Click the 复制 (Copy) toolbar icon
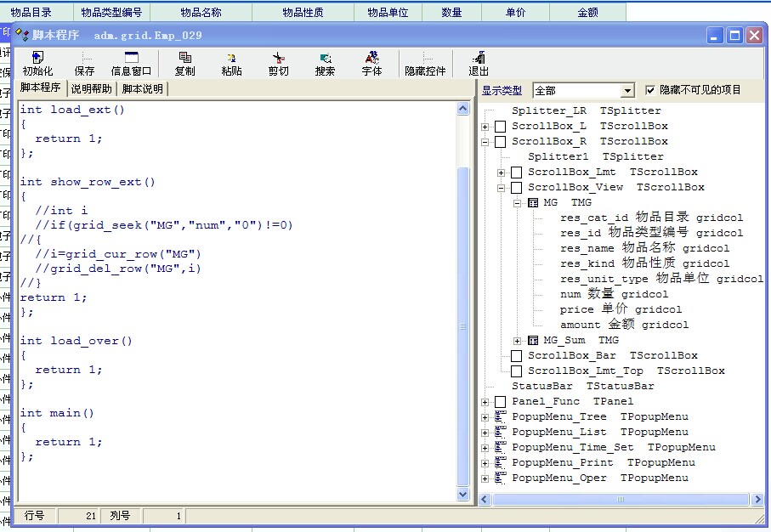This screenshot has width=771, height=532. 184,64
